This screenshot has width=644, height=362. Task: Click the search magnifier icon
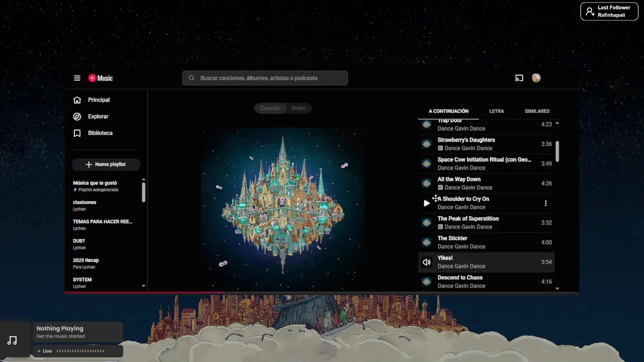pos(191,78)
